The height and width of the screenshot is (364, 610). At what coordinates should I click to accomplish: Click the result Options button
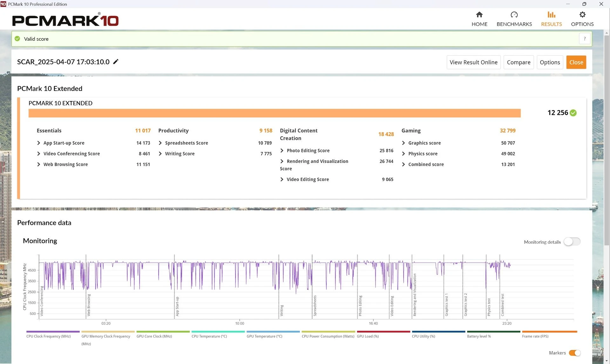tap(550, 62)
